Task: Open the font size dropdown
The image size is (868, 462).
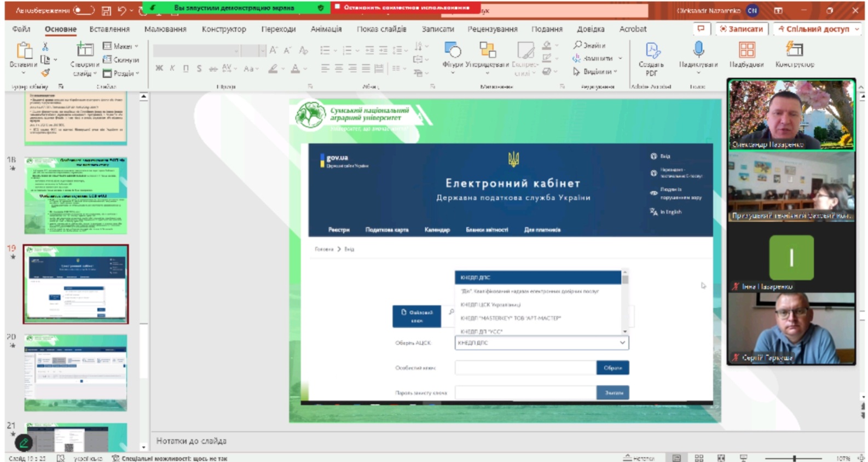Action: click(263, 50)
